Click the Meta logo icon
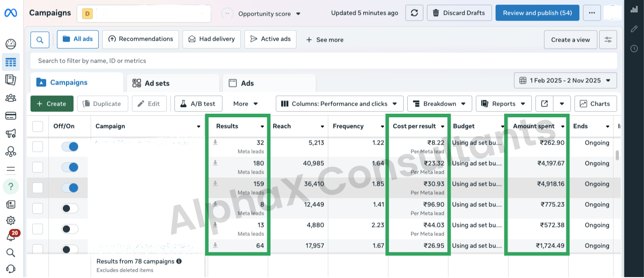644x278 pixels. point(11,13)
